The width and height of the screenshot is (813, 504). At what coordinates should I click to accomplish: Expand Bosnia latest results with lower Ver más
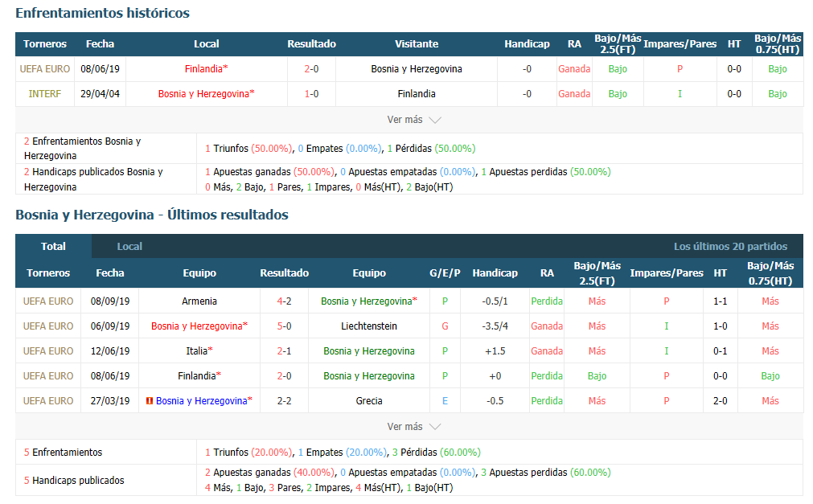(x=413, y=427)
